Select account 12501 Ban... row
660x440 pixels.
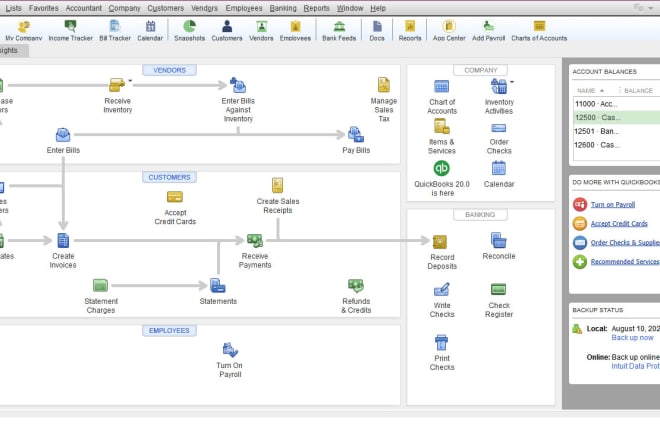coord(617,131)
